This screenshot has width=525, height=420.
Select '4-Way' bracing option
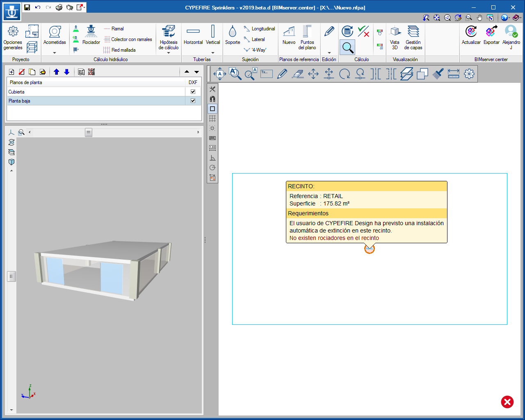[255, 50]
